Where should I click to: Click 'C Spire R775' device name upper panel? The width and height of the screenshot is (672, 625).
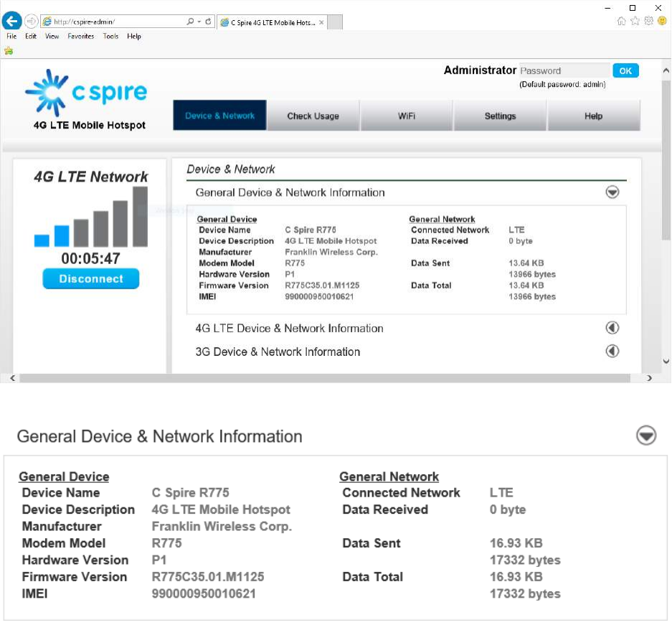pos(311,230)
